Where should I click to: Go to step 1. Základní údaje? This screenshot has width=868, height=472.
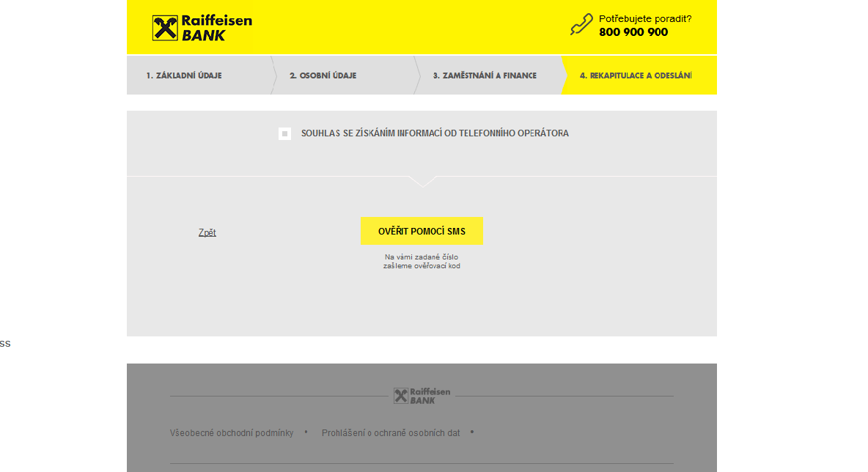point(184,75)
